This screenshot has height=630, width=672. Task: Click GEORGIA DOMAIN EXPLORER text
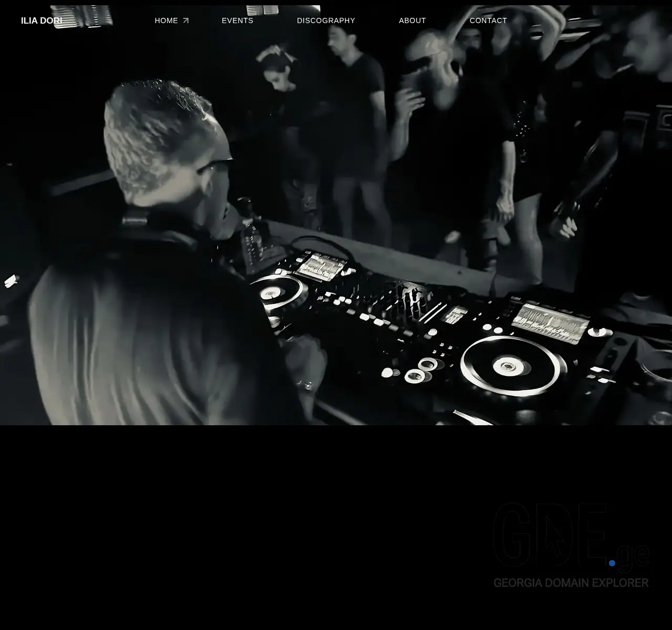[x=571, y=583]
